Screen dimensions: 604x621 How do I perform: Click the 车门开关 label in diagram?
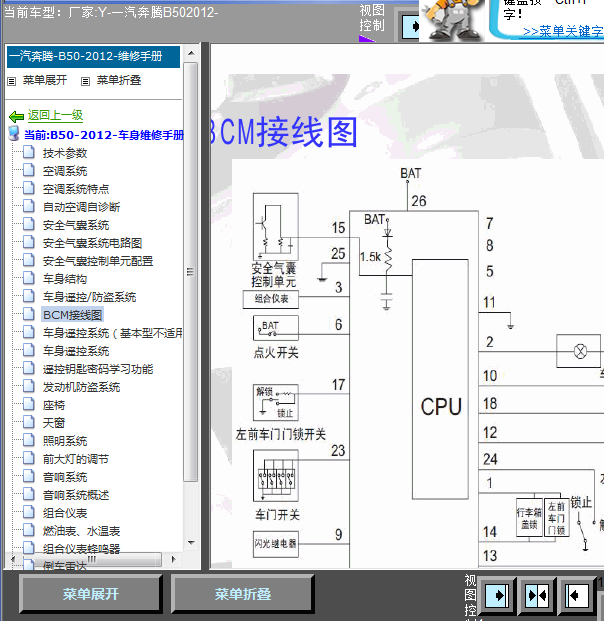tap(277, 515)
